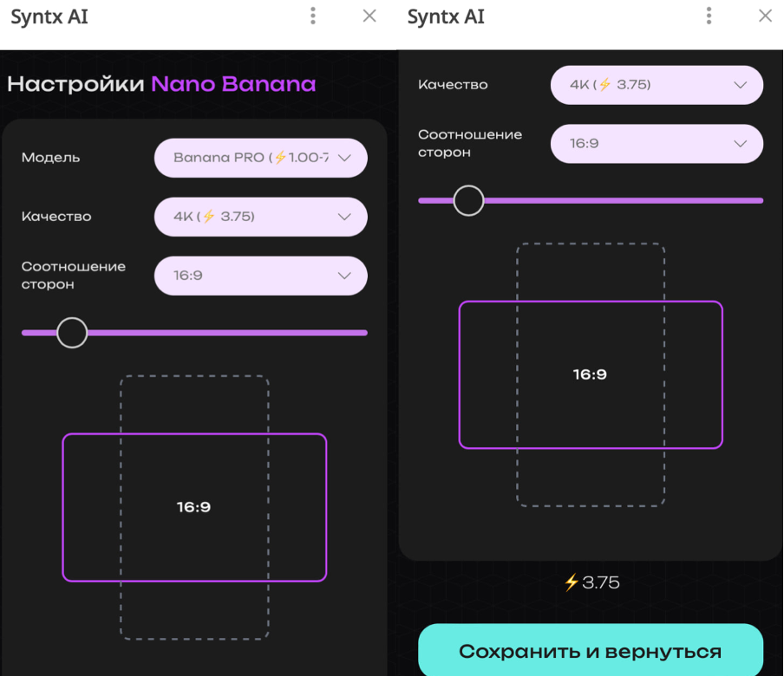Open the three-dot menu in left Syntx AI panel
The height and width of the screenshot is (676, 784).
313,16
